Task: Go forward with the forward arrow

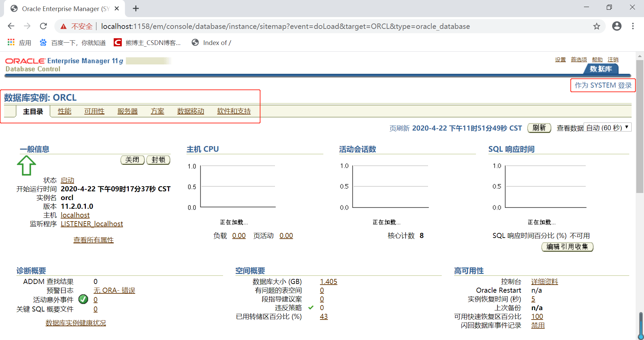Action: [27, 26]
